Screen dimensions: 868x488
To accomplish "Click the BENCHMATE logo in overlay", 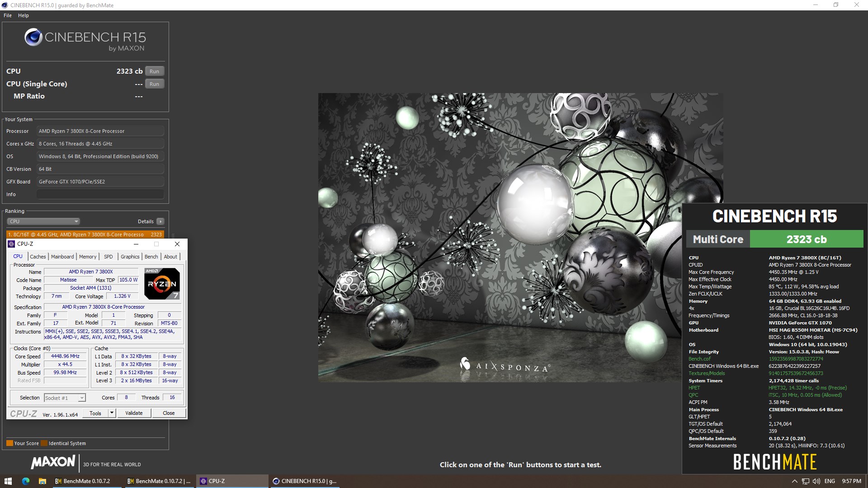I will [x=775, y=462].
